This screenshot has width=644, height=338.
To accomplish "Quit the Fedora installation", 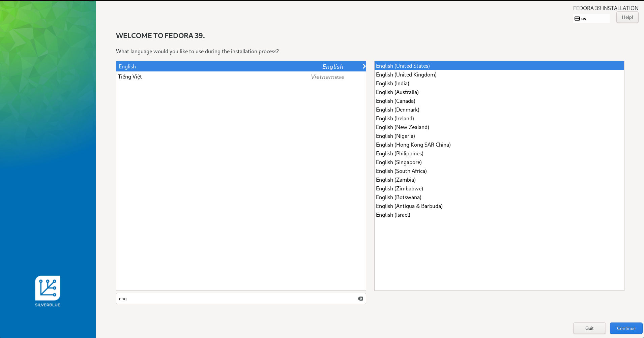I will (x=589, y=328).
